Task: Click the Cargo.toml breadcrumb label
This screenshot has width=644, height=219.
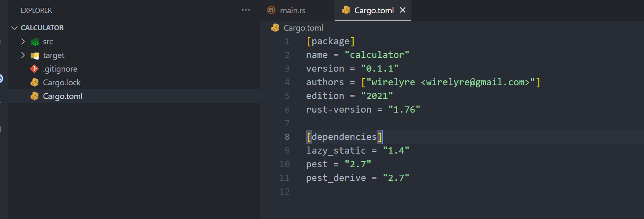Action: click(303, 28)
